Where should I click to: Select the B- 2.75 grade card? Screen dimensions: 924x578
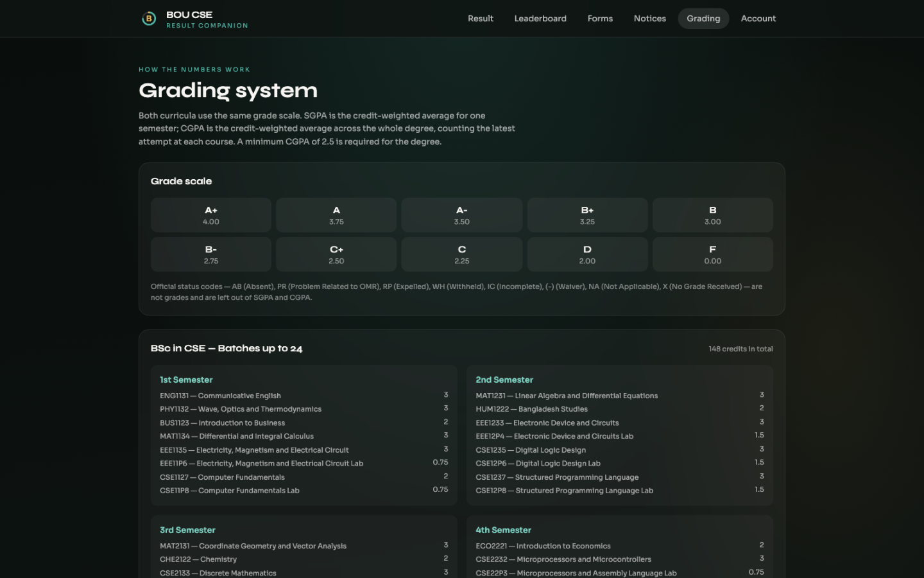tap(211, 254)
